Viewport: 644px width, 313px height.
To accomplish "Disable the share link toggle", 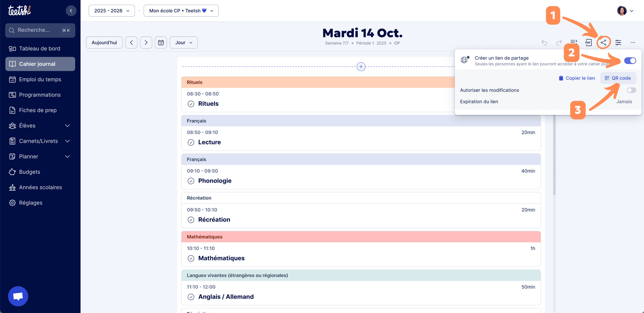I will [630, 61].
